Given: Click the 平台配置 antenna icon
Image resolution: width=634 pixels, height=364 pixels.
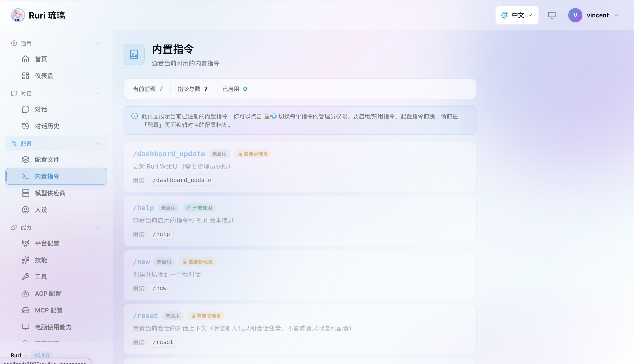Looking at the screenshot, I should [26, 243].
